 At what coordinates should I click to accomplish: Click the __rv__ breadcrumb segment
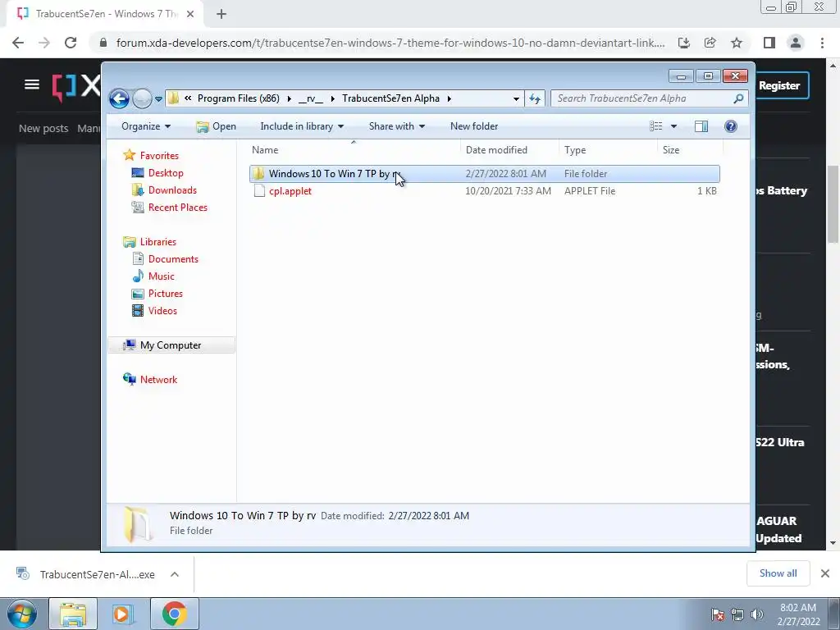coord(311,98)
